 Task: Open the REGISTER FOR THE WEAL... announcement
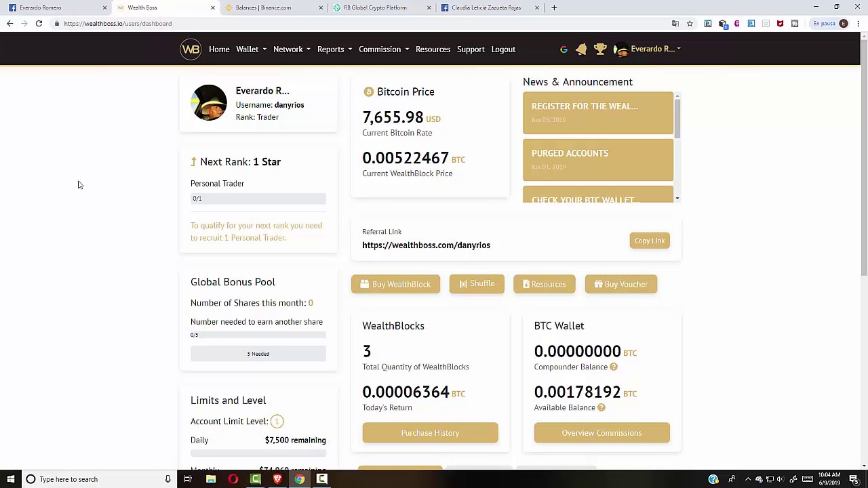click(598, 113)
